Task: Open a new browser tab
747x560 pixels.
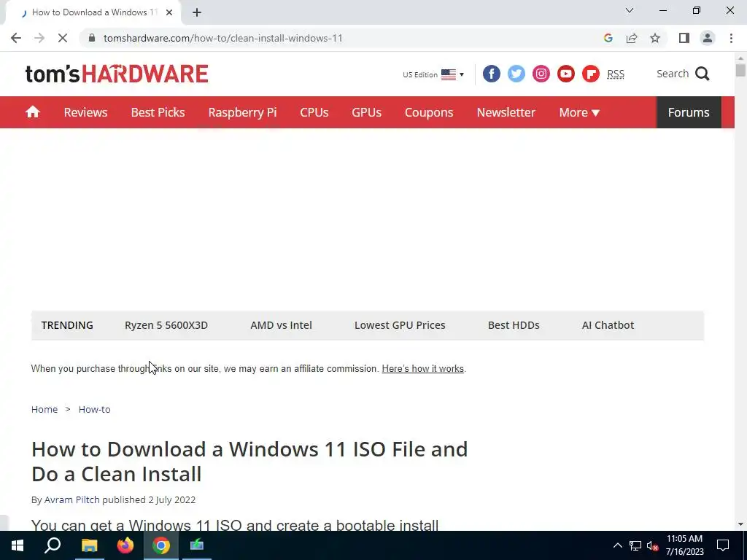Action: pyautogui.click(x=197, y=12)
